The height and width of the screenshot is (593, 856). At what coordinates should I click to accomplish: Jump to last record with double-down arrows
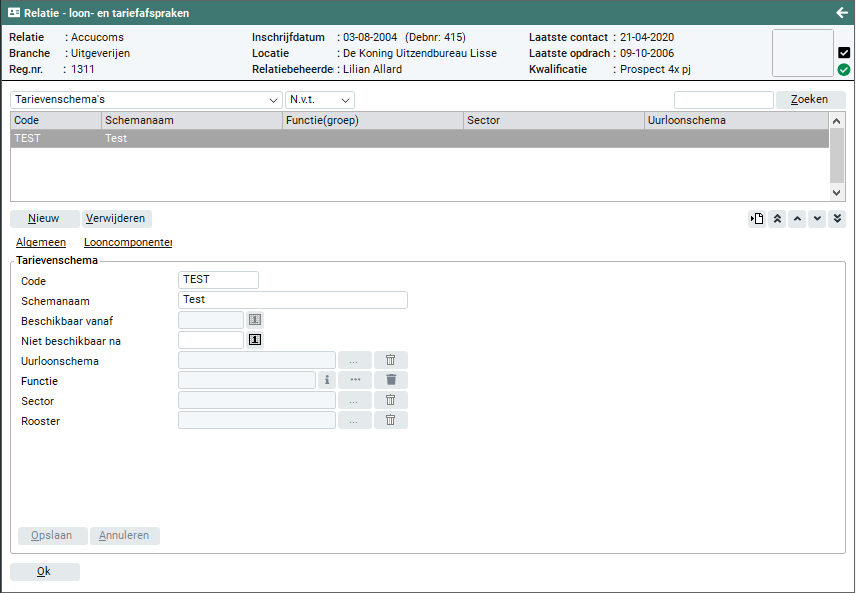click(837, 219)
